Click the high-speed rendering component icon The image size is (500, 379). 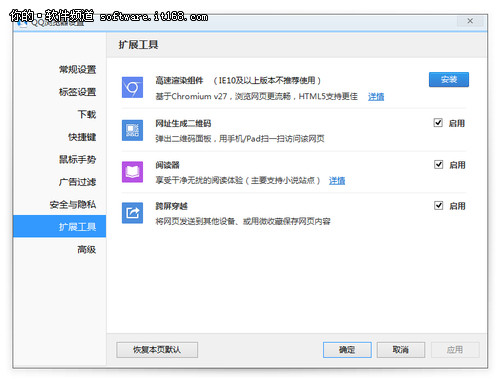tap(132, 87)
